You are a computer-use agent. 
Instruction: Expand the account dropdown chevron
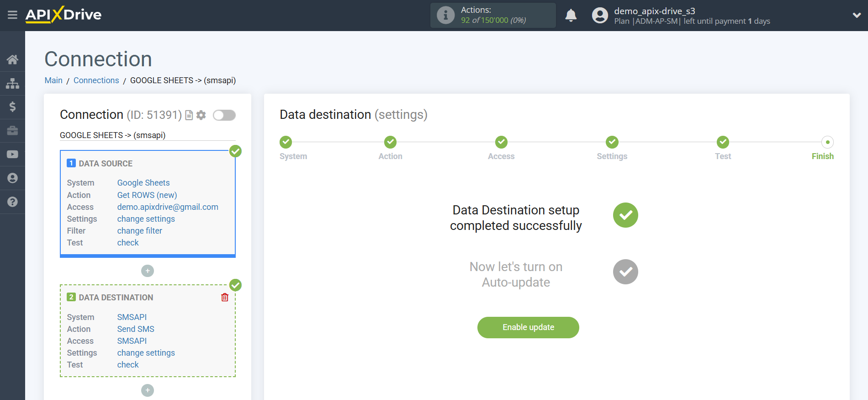(857, 15)
